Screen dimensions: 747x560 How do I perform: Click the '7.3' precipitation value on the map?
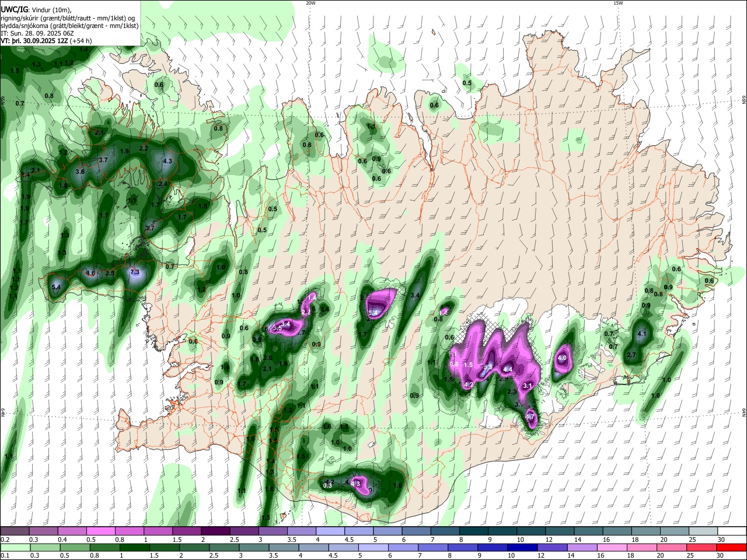pyautogui.click(x=135, y=272)
